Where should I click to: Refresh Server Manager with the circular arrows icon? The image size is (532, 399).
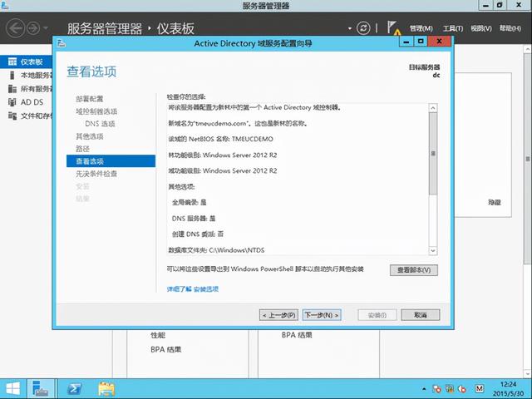point(363,27)
